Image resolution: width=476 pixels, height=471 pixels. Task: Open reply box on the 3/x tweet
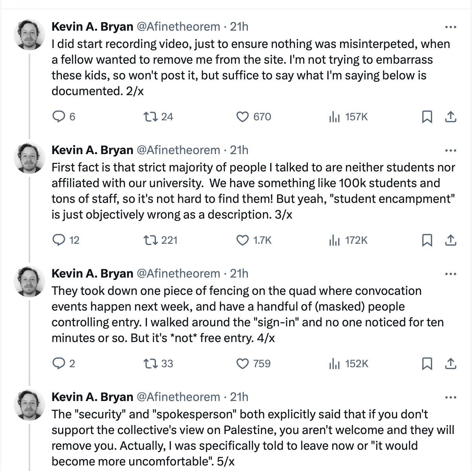pos(59,240)
